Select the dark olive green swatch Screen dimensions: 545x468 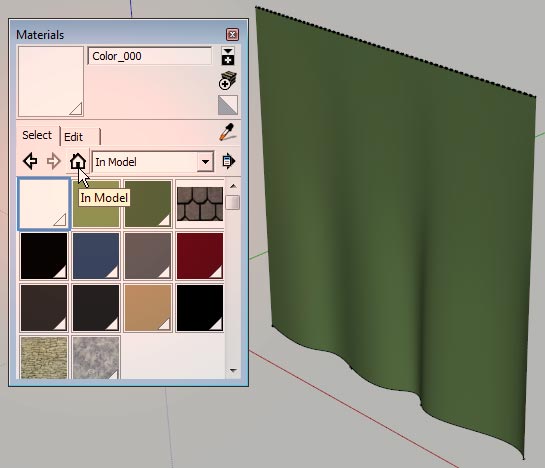(148, 204)
